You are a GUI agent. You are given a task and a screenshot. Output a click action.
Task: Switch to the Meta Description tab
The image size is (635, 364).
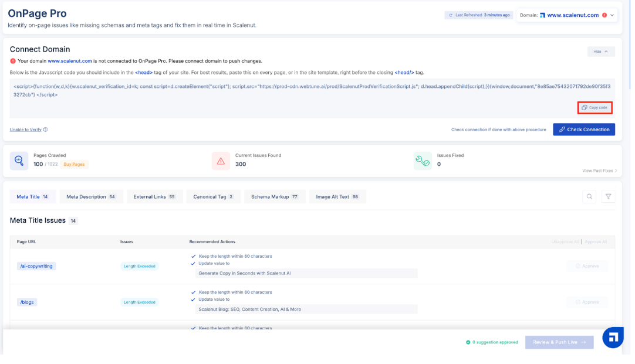[91, 197]
